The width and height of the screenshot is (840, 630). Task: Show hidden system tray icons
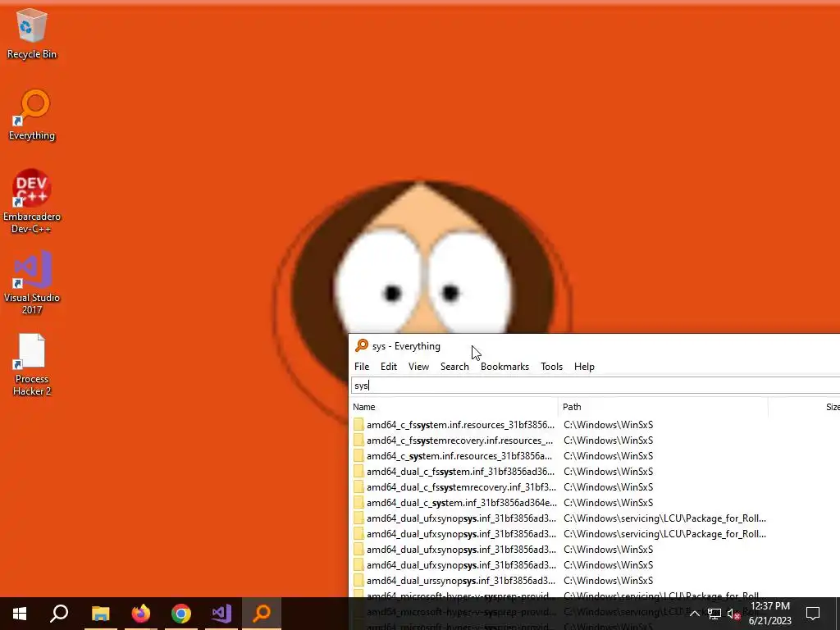tap(694, 614)
